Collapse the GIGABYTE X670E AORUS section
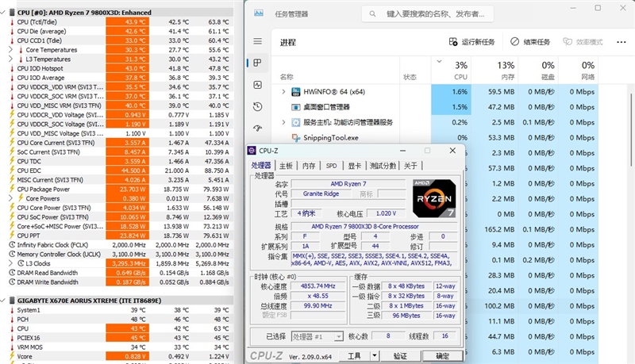This screenshot has width=635, height=364. point(3,301)
